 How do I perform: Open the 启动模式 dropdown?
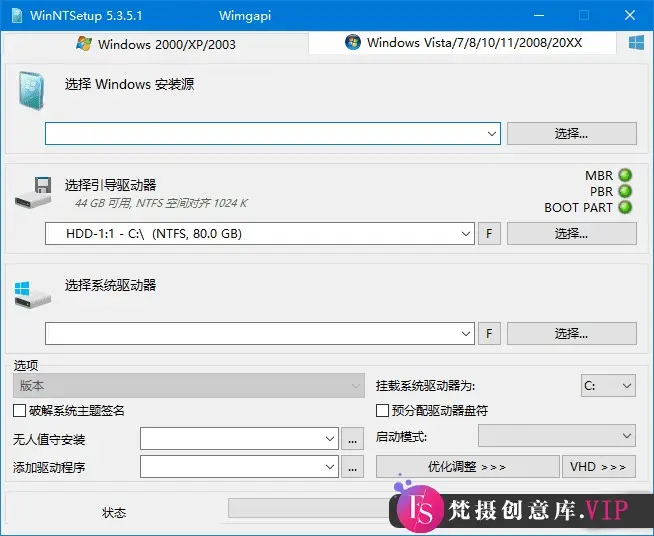coord(557,436)
